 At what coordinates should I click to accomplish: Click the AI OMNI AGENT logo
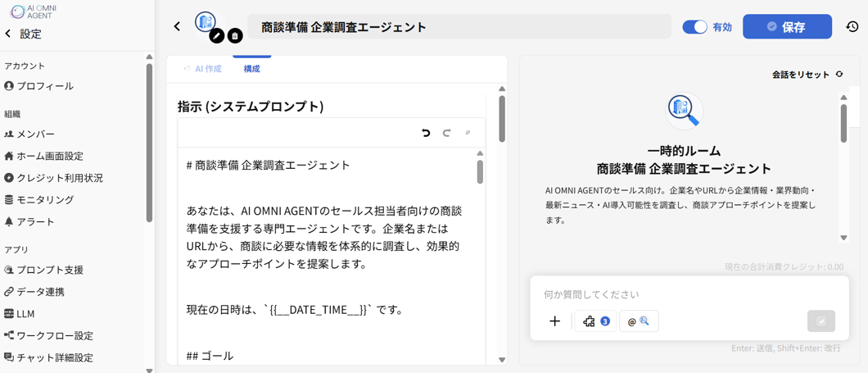(34, 11)
